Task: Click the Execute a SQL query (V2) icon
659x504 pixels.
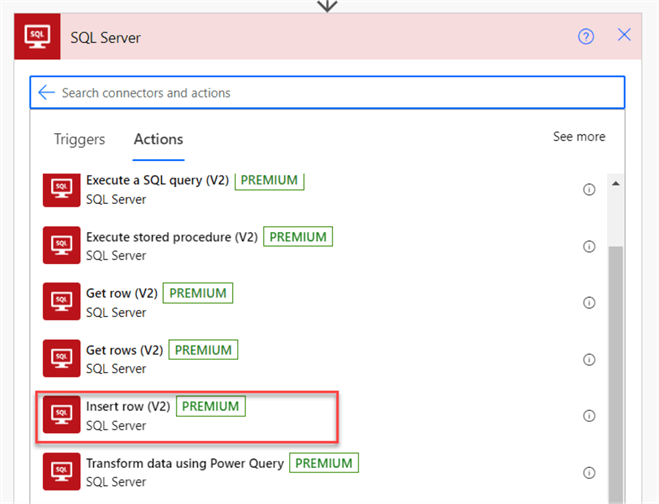Action: pyautogui.click(x=61, y=190)
